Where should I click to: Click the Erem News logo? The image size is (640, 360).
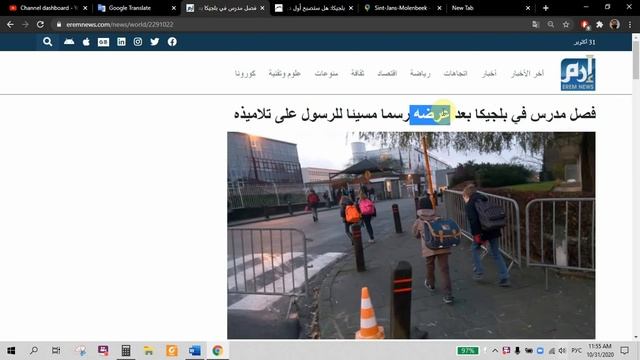(578, 73)
